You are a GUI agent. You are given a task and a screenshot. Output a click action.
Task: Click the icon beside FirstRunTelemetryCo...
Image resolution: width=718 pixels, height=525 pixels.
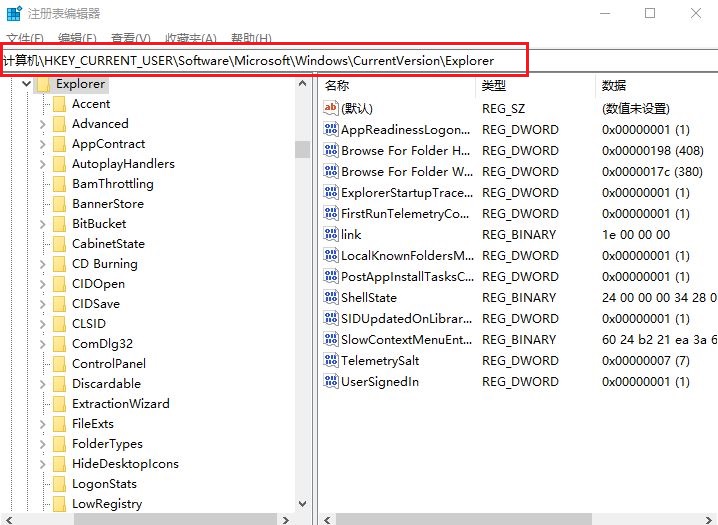(331, 213)
